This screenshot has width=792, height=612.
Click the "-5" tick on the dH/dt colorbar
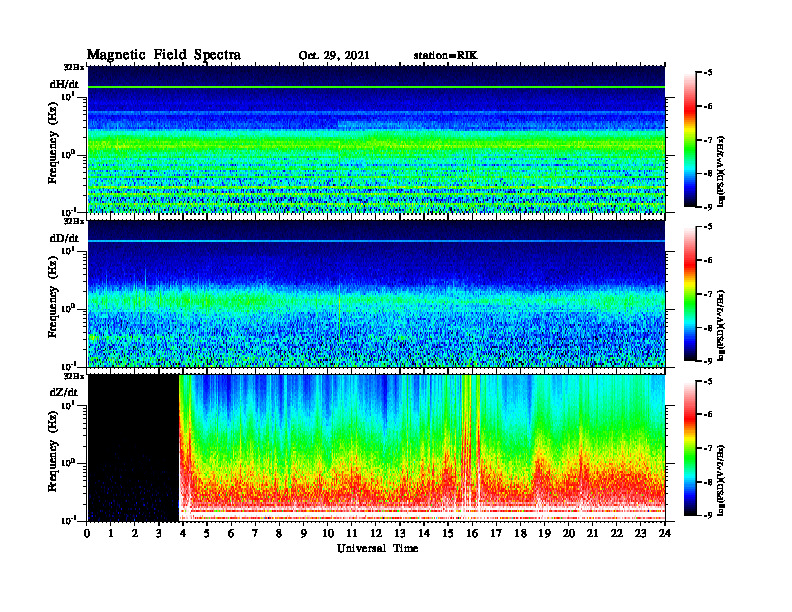(708, 73)
